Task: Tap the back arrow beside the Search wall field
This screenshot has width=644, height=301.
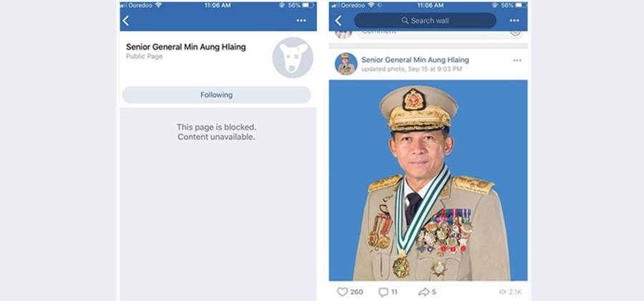Action: 338,21
